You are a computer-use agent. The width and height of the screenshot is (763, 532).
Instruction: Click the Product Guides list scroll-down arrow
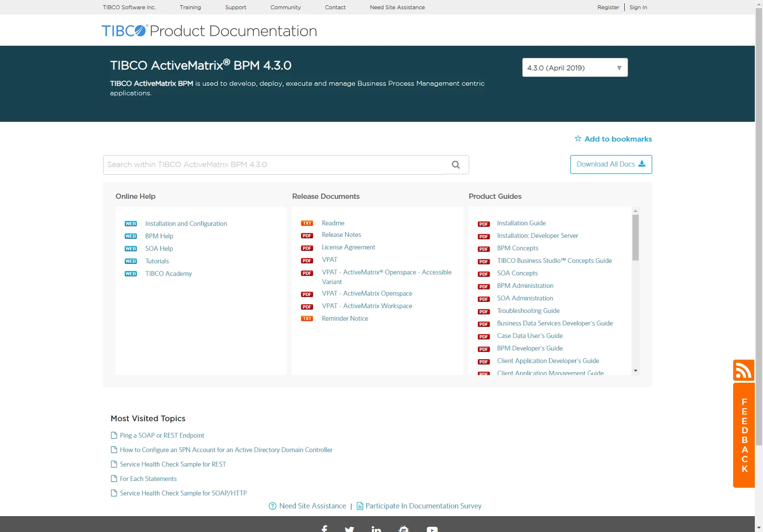click(635, 371)
